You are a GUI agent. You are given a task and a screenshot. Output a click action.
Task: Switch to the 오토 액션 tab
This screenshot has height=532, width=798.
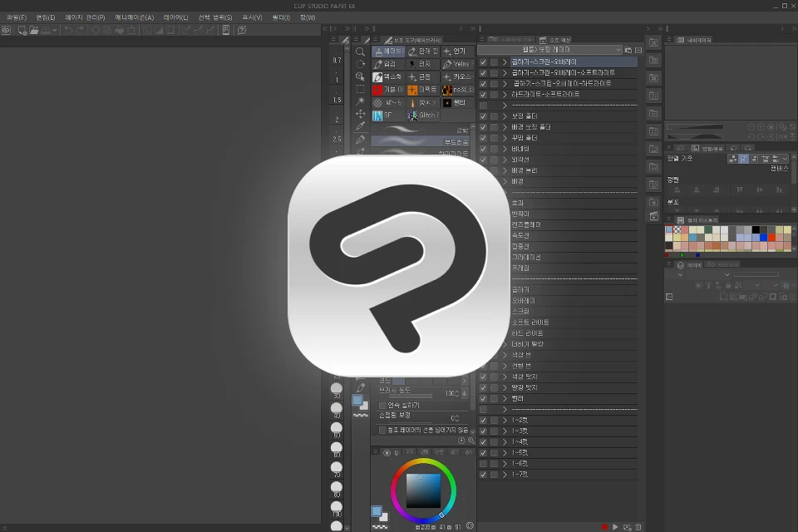pyautogui.click(x=556, y=40)
